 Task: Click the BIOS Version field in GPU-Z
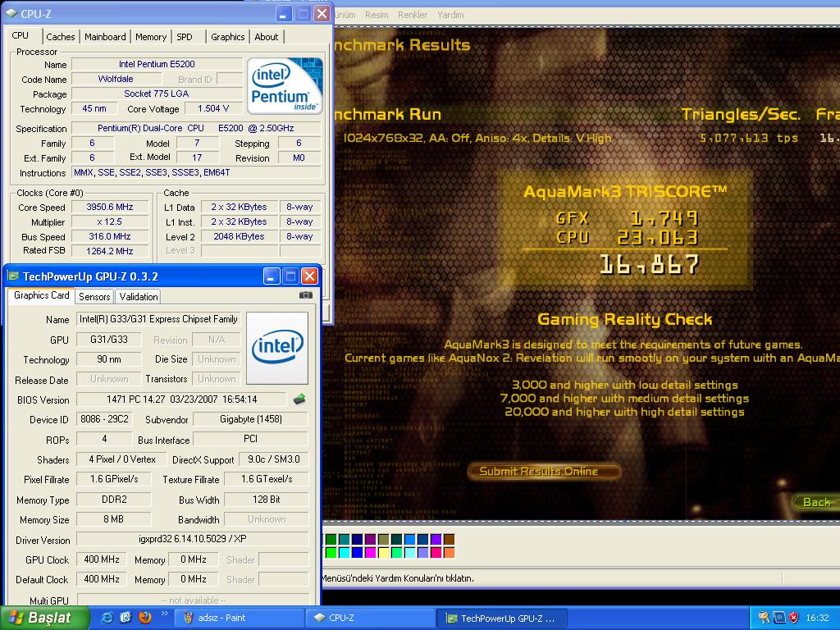(x=181, y=399)
